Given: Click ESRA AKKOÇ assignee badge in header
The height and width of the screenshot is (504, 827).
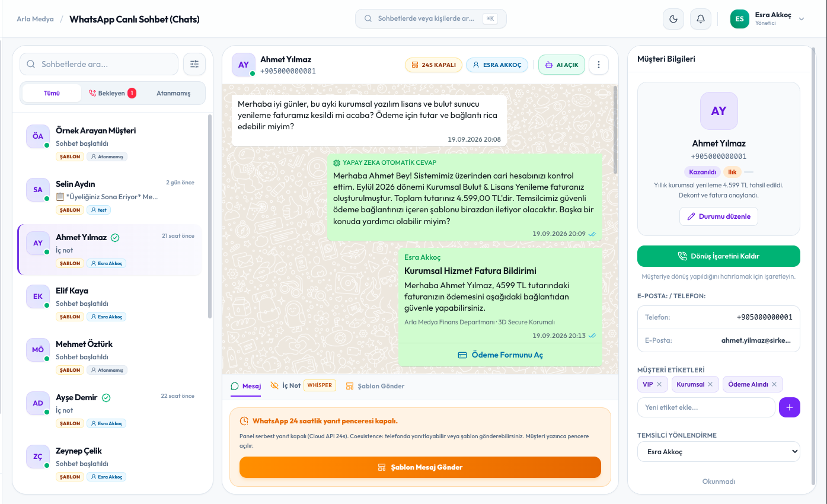Looking at the screenshot, I should click(x=497, y=65).
